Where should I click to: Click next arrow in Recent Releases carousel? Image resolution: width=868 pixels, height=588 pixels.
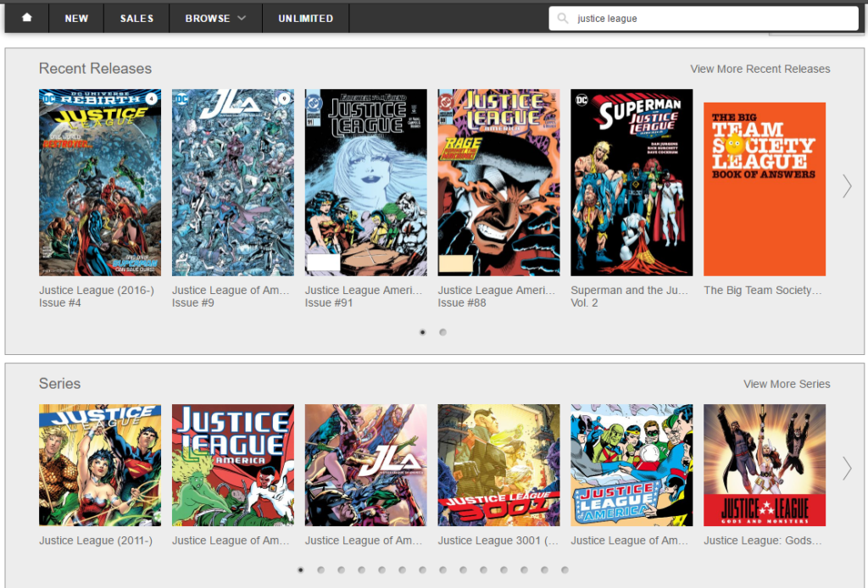[846, 186]
